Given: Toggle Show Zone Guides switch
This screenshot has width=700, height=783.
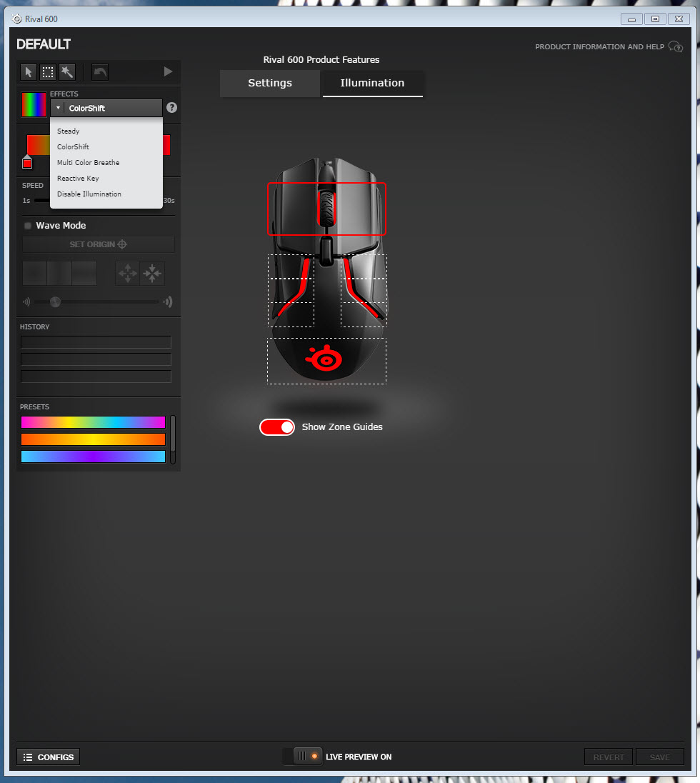Looking at the screenshot, I should (x=277, y=427).
